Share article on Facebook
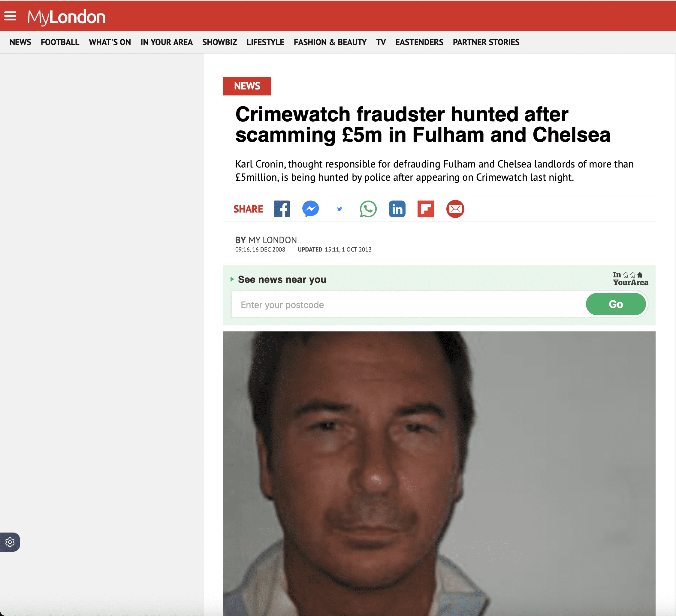This screenshot has height=616, width=676. (282, 209)
